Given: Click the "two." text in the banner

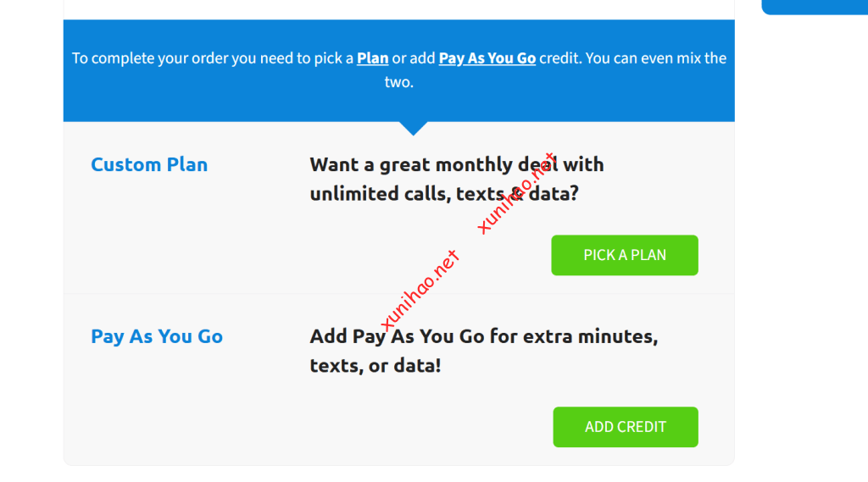Looking at the screenshot, I should pos(398,82).
